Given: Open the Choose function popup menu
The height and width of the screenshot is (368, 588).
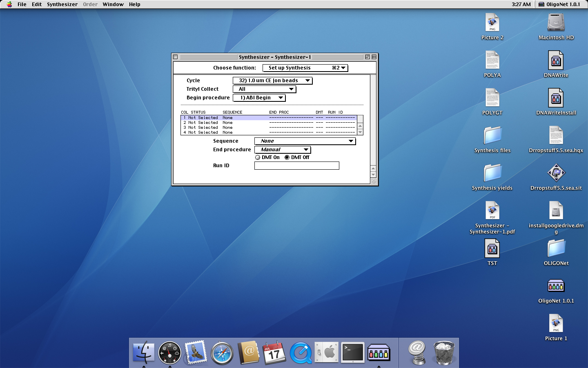Looking at the screenshot, I should pos(305,68).
